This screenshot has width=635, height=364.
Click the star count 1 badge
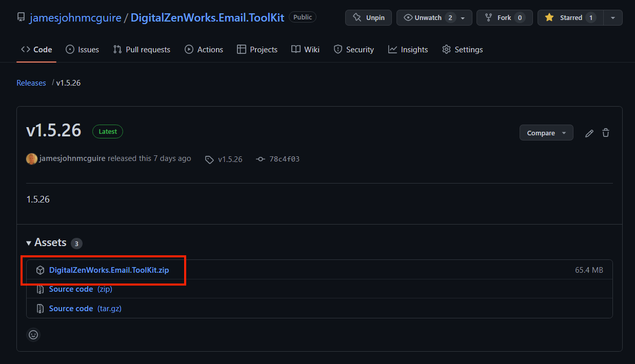click(591, 17)
